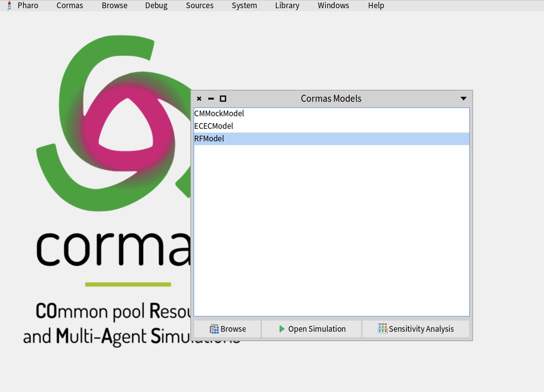Click the Browse button with class browser icon
Screen dimensions: 544x392
(x=228, y=329)
